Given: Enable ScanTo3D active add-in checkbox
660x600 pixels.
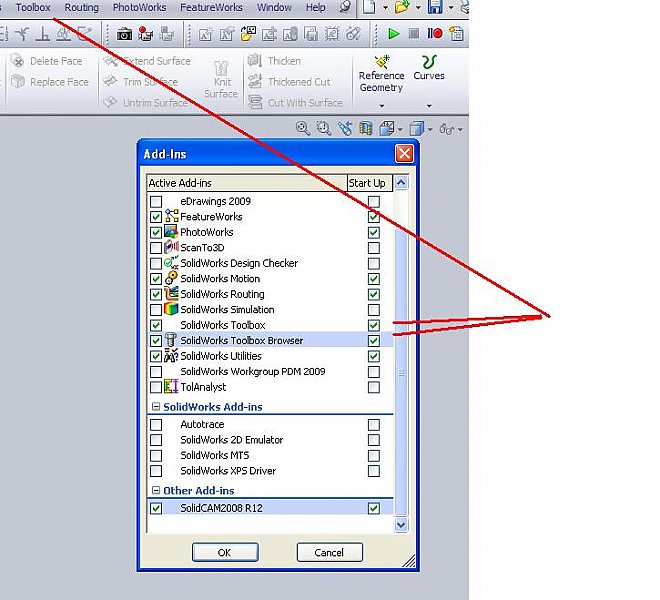Looking at the screenshot, I should [x=156, y=248].
